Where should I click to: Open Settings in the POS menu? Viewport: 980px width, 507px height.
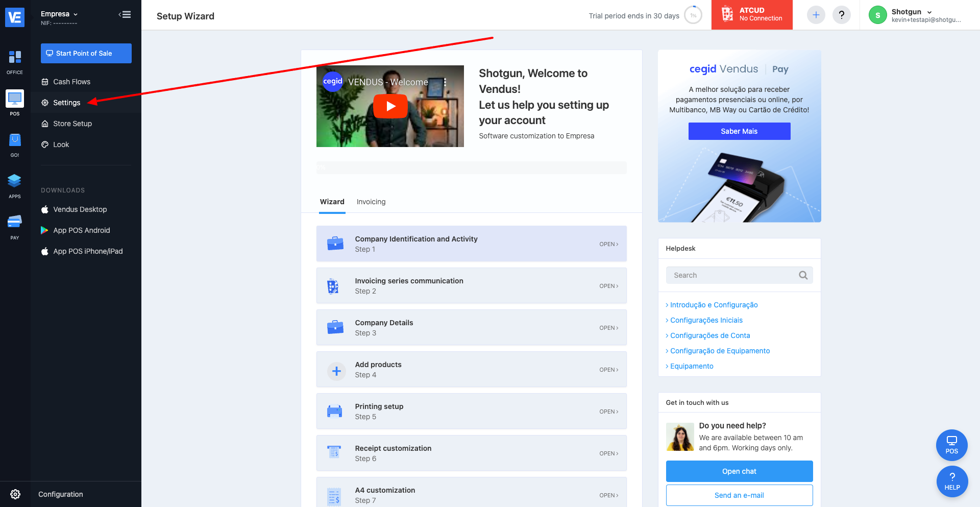[x=67, y=103]
